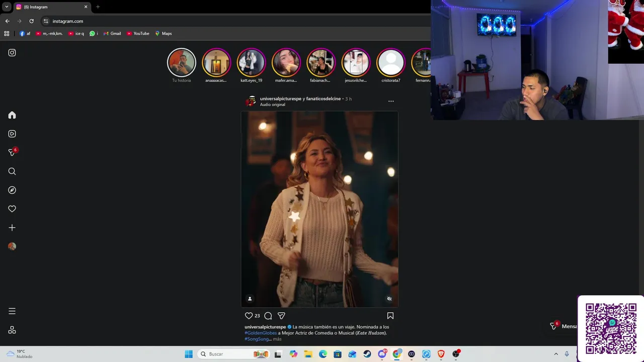Image resolution: width=644 pixels, height=362 pixels.
Task: Click the taskbar Buscar search box
Action: 234,354
